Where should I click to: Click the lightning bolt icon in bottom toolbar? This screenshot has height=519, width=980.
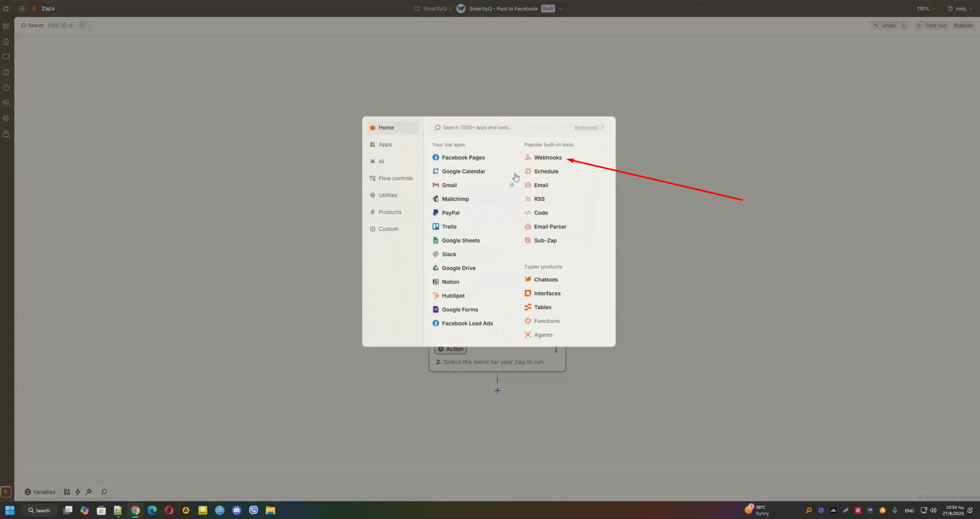78,492
